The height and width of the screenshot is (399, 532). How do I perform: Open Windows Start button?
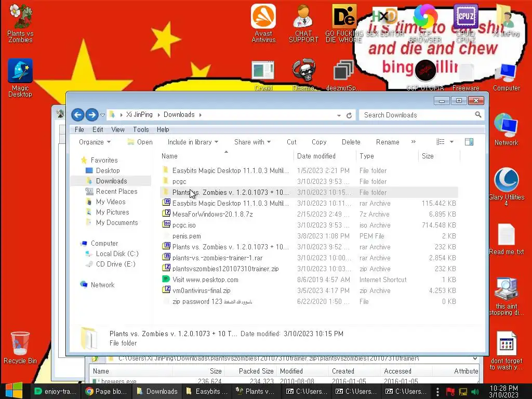(x=14, y=391)
